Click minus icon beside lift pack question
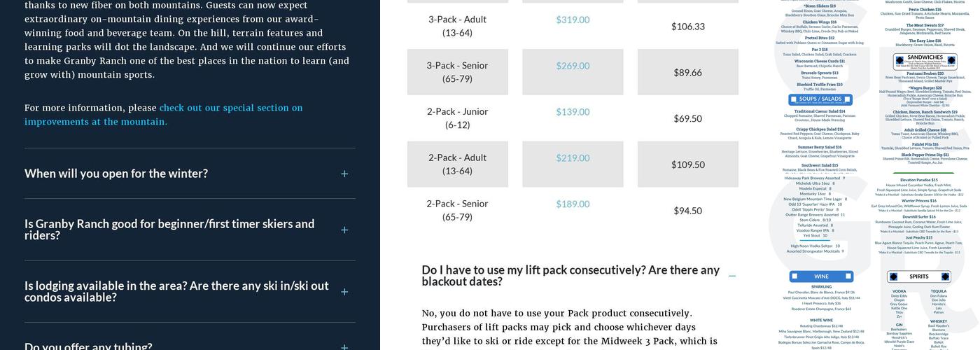This screenshot has width=980, height=350. pyautogui.click(x=732, y=276)
